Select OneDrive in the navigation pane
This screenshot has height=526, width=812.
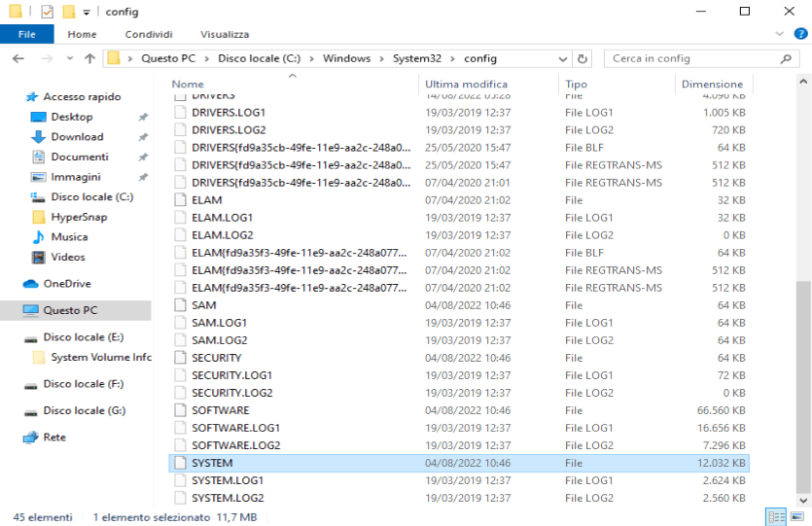coord(67,284)
